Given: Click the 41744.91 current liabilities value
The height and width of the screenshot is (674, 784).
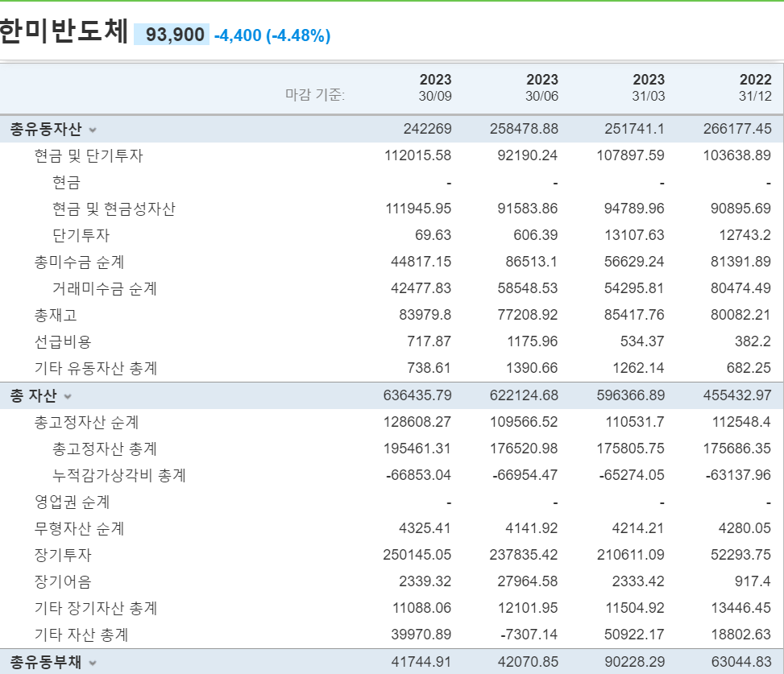Looking at the screenshot, I should click(421, 662).
